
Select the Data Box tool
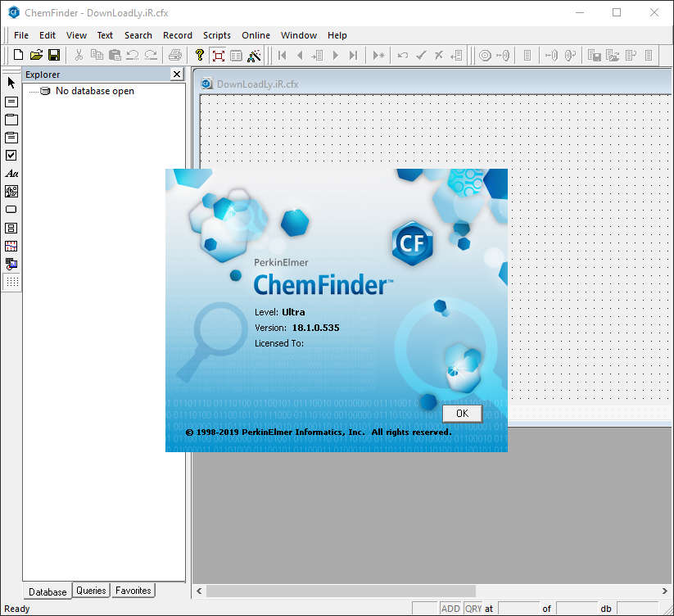(x=11, y=102)
